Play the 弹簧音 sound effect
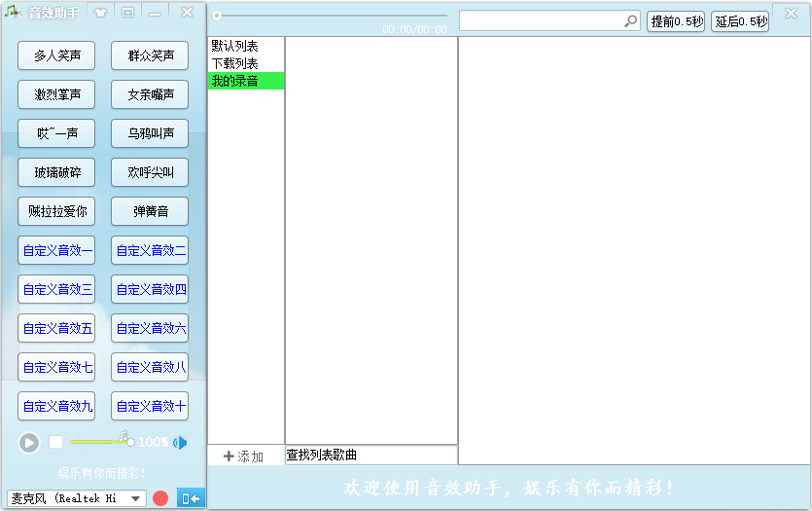The image size is (812, 511). coord(150,211)
